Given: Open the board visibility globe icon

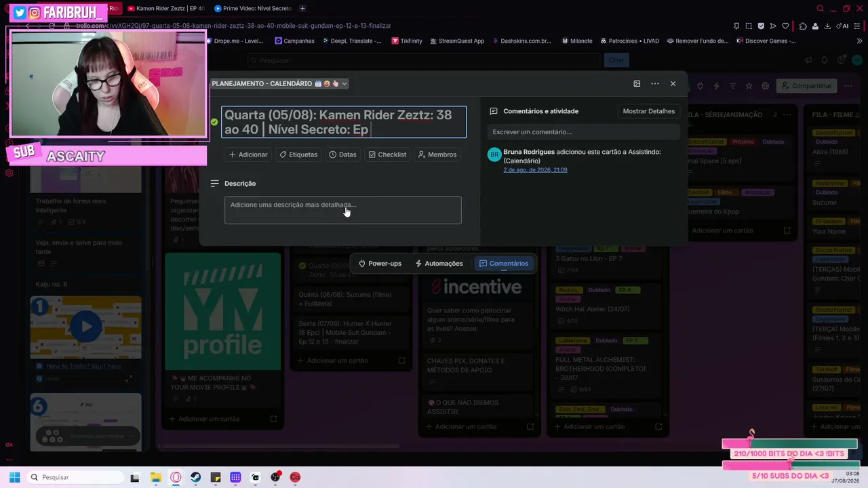Looking at the screenshot, I should (x=766, y=86).
